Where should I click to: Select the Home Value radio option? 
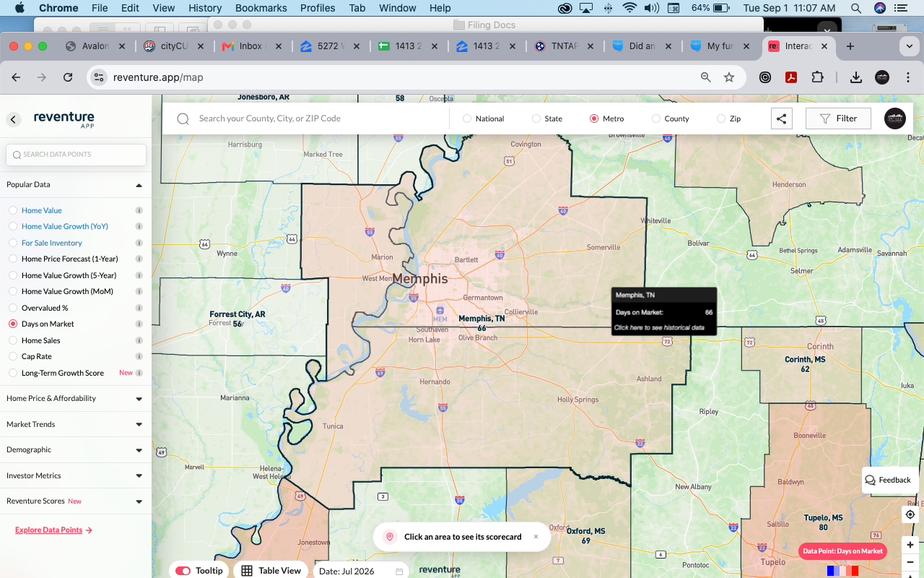click(x=13, y=210)
